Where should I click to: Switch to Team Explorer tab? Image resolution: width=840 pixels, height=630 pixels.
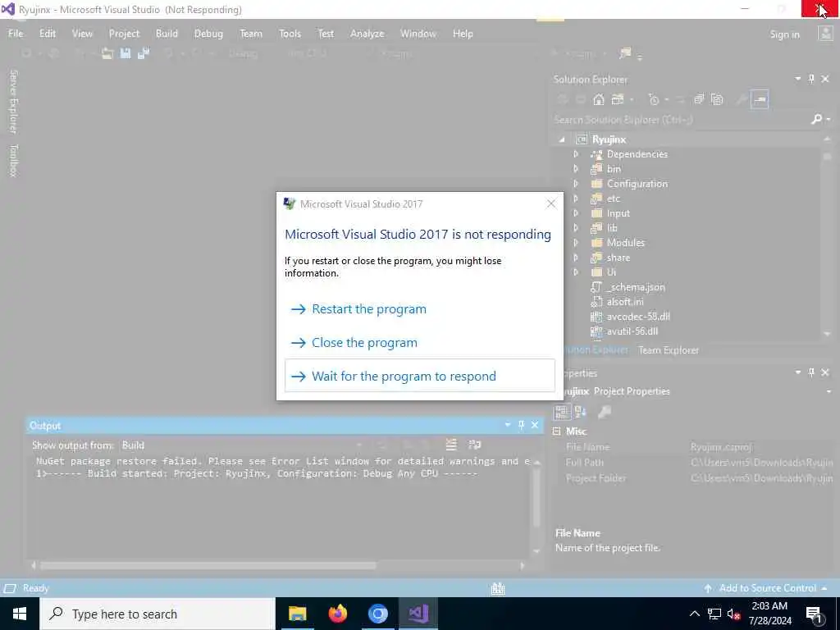tap(668, 350)
